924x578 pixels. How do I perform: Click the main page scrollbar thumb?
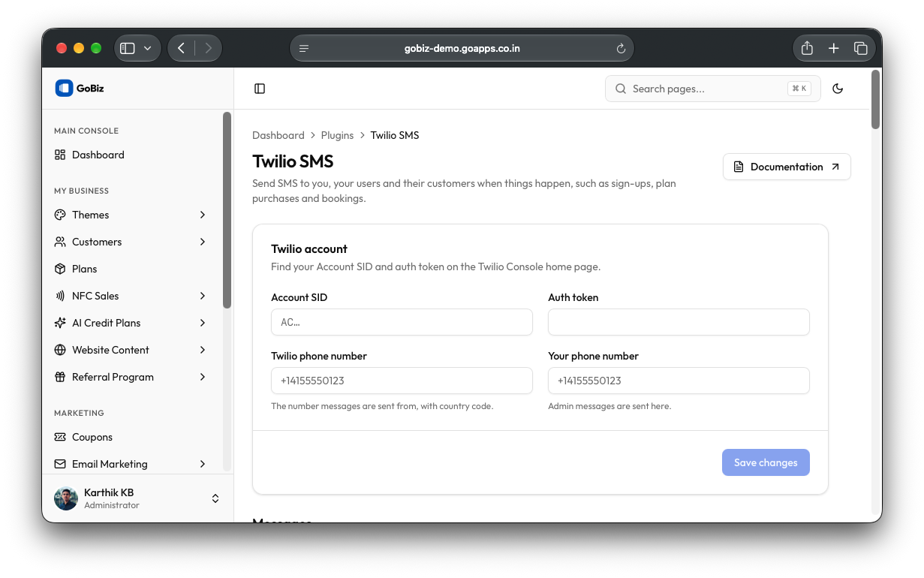875,99
